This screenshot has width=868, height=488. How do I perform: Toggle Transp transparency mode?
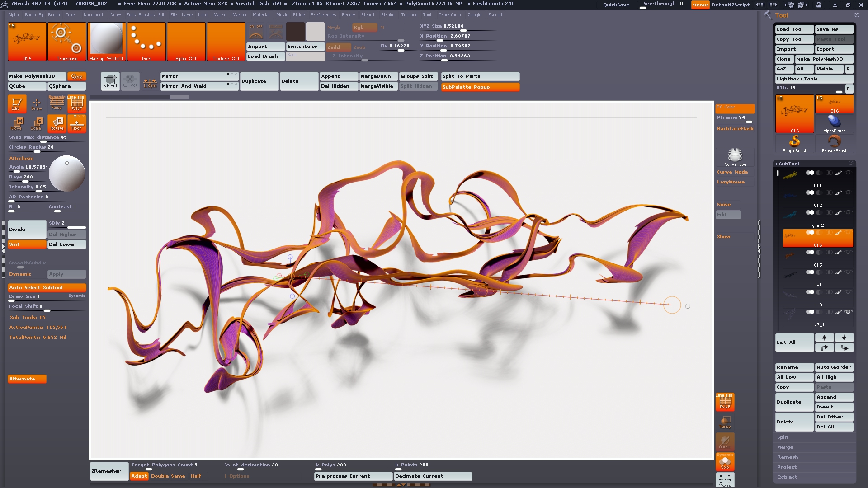(x=725, y=422)
